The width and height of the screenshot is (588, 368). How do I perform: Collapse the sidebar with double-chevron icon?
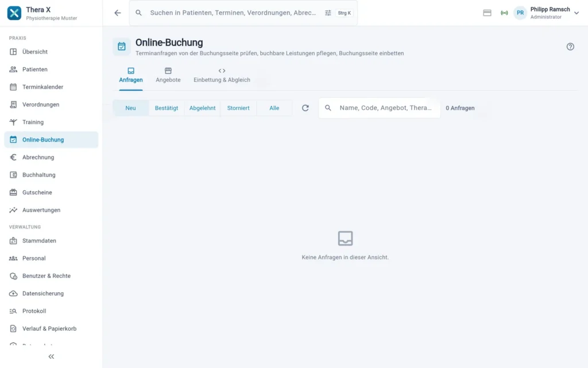[51, 356]
